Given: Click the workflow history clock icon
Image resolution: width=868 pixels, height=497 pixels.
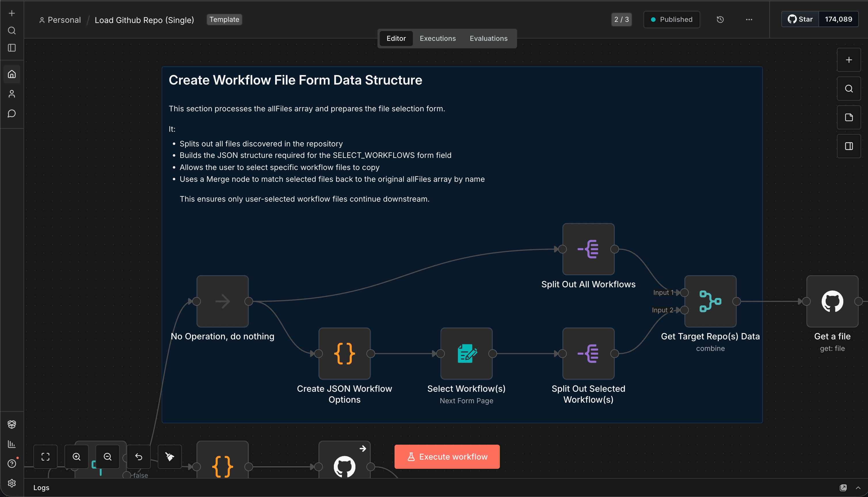Looking at the screenshot, I should 720,20.
